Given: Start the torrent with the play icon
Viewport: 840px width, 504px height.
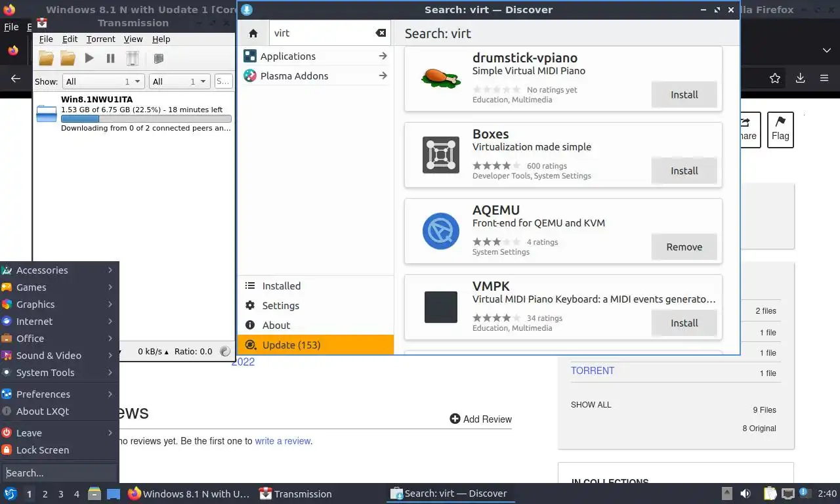Looking at the screenshot, I should pos(89,58).
